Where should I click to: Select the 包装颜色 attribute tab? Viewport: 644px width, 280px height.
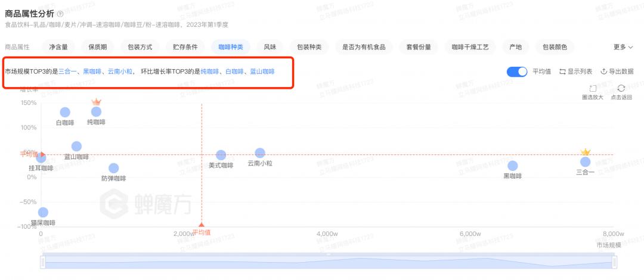point(555,47)
